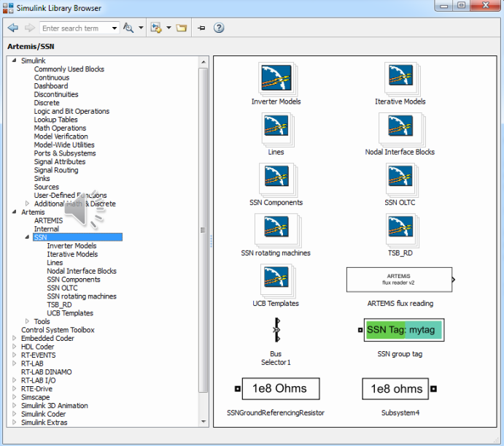Expand the Embedded Coder node
The height and width of the screenshot is (446, 504).
click(x=14, y=338)
